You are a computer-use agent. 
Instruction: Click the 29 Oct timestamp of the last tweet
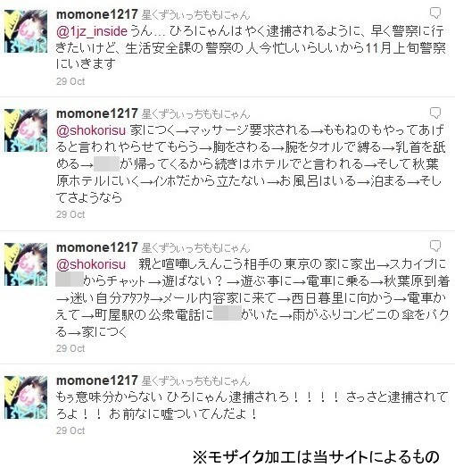tap(70, 430)
